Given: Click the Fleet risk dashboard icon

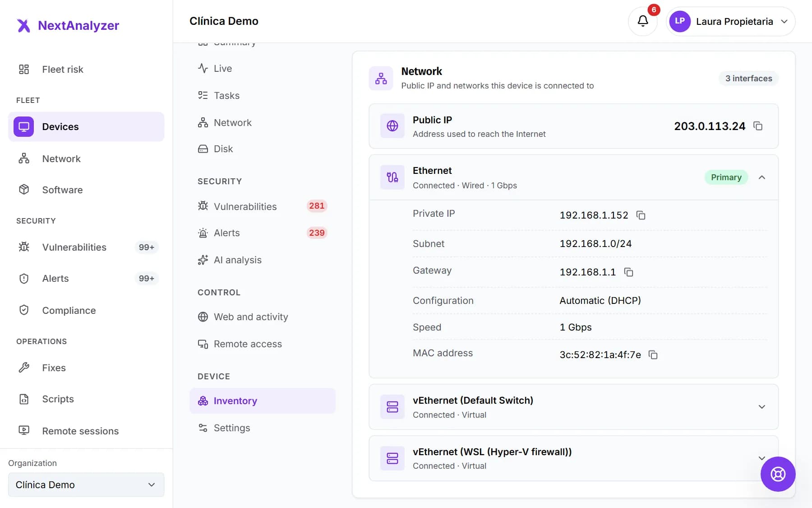Looking at the screenshot, I should point(24,69).
